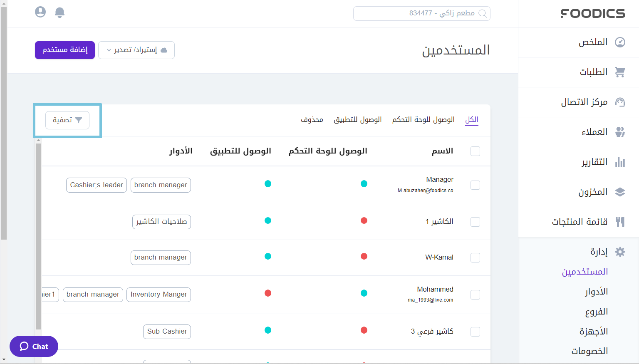Open مركز الاتصال via the headset icon

coord(620,102)
